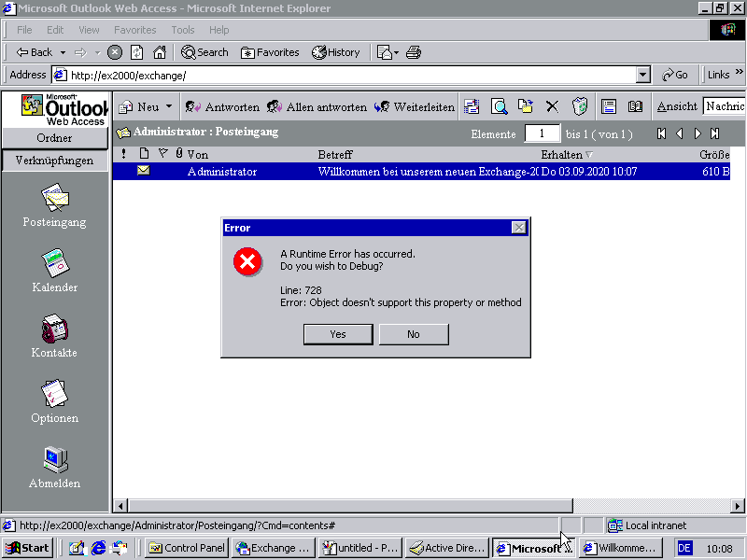The image size is (747, 560).
Task: Click History in IE toolbar
Action: pos(336,52)
